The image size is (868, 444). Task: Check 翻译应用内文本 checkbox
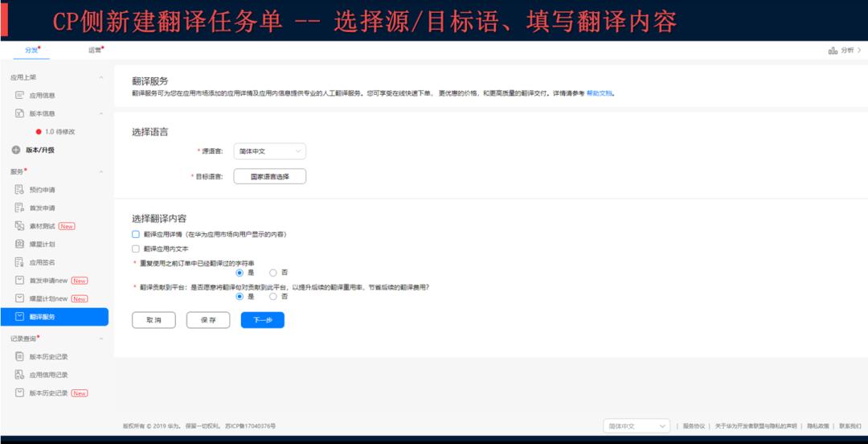[x=136, y=249]
